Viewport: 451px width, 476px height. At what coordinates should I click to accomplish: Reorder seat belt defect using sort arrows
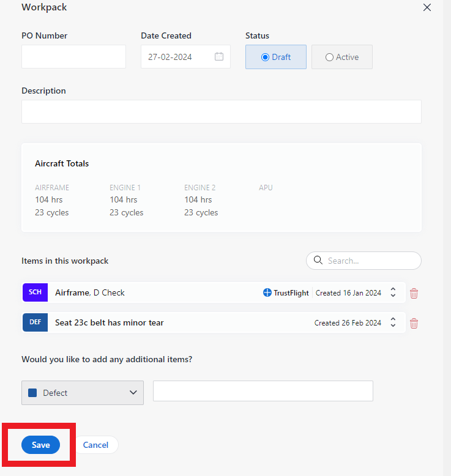point(393,322)
